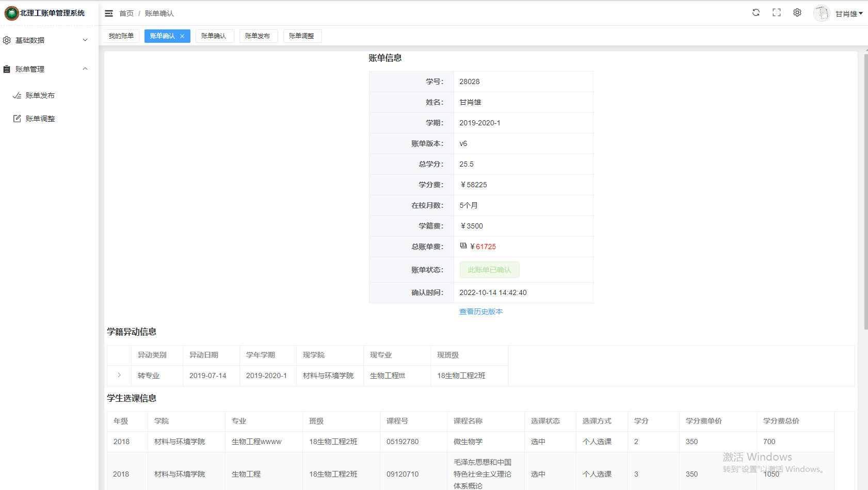Click the system logo icon
The height and width of the screenshot is (490, 868).
point(11,13)
